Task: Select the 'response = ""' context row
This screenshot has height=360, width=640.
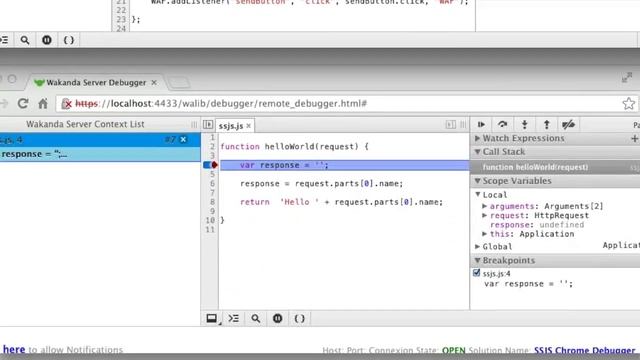Action: click(x=100, y=154)
